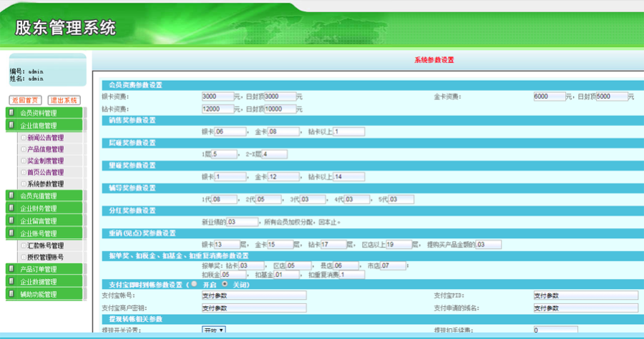Expand the 辅助功能管理 sidebar menu
This screenshot has height=339, width=644.
(x=44, y=294)
